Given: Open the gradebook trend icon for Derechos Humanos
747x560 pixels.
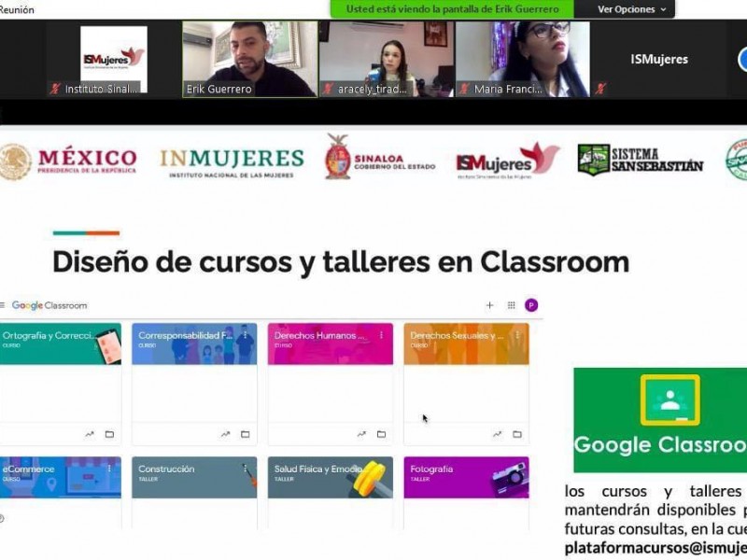Looking at the screenshot, I should [361, 434].
